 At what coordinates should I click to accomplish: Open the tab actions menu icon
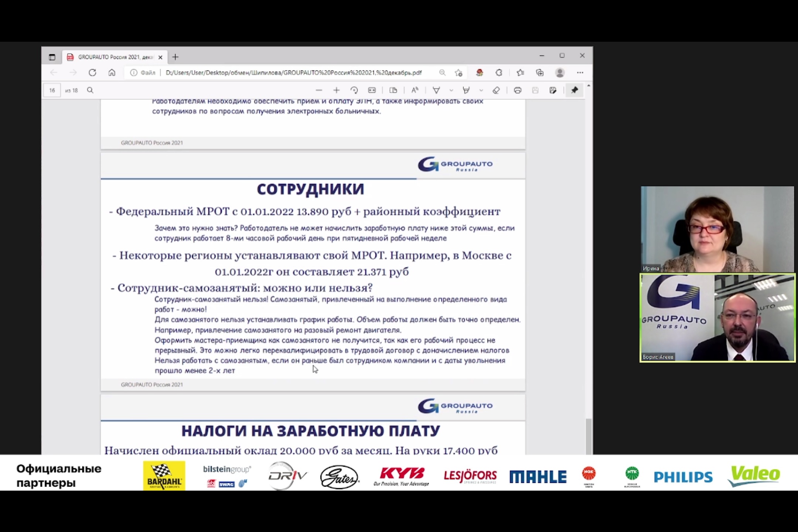(52, 57)
